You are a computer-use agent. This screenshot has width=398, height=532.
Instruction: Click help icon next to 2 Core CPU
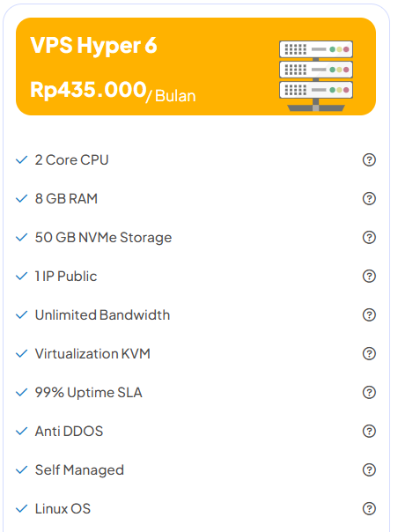tap(369, 159)
